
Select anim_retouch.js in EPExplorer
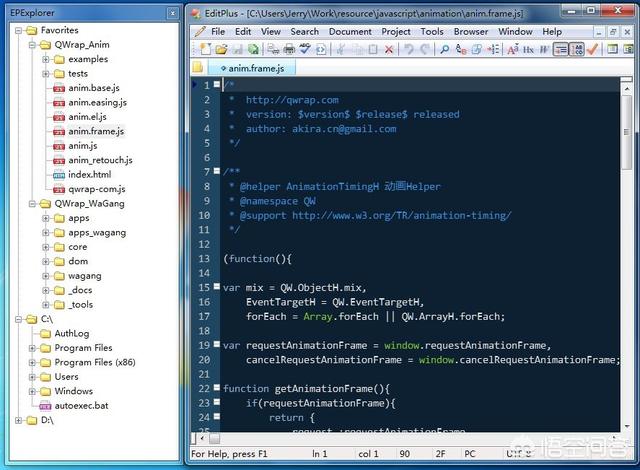tap(100, 160)
